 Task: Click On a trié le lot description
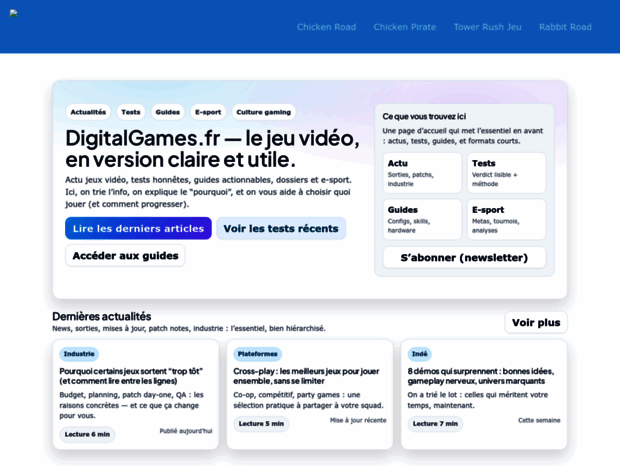click(x=478, y=400)
